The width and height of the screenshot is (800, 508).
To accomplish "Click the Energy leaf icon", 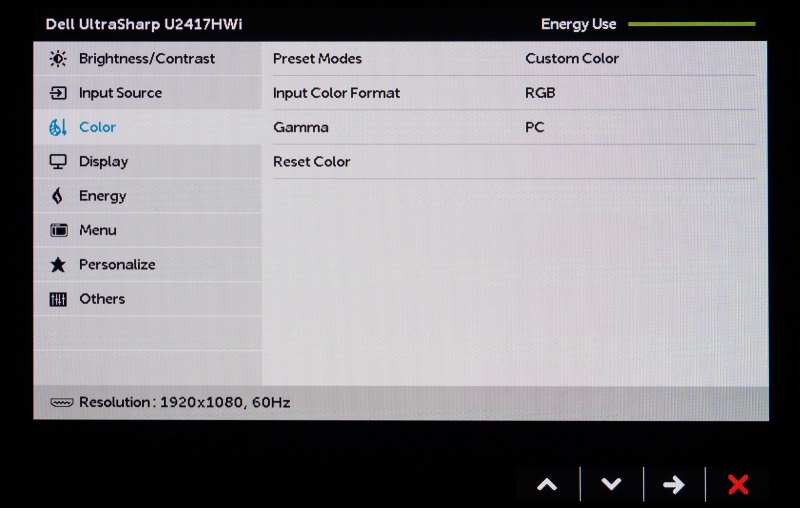I will tap(57, 196).
